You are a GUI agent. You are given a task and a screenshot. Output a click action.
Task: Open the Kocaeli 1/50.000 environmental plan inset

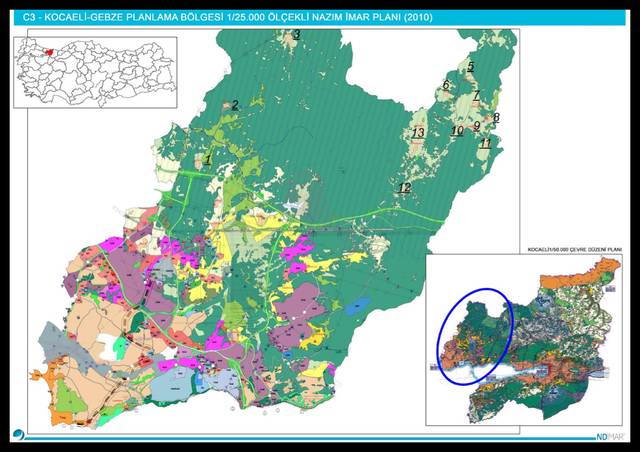point(524,340)
